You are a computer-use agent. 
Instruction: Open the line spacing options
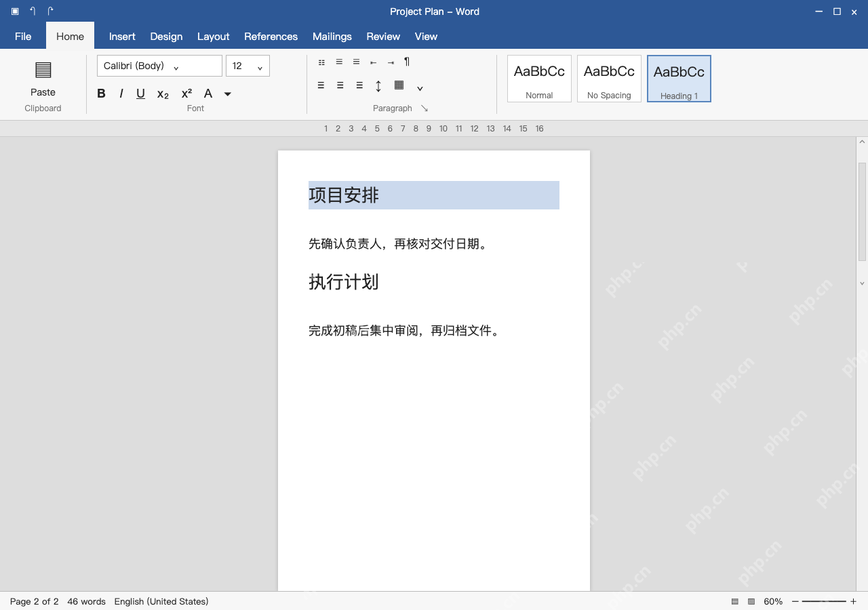[378, 86]
